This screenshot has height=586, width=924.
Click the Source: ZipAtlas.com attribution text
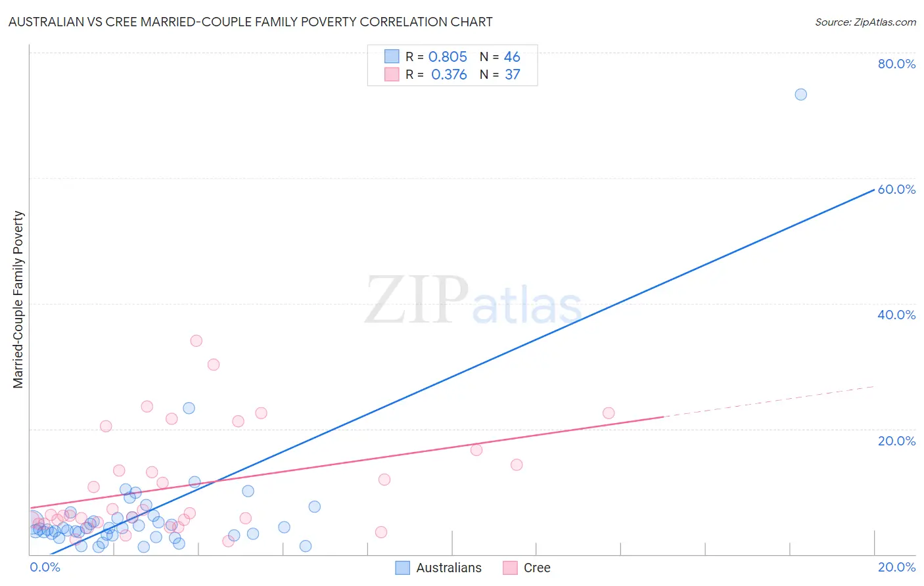point(866,22)
